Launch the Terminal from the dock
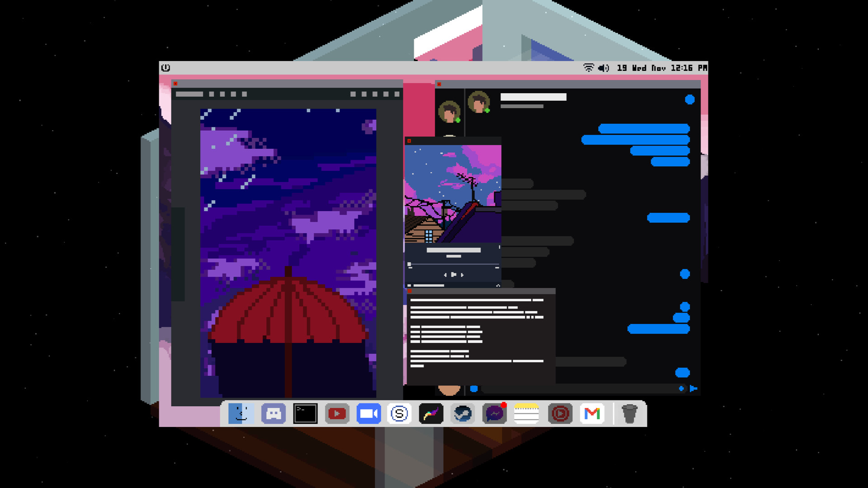 [x=305, y=413]
